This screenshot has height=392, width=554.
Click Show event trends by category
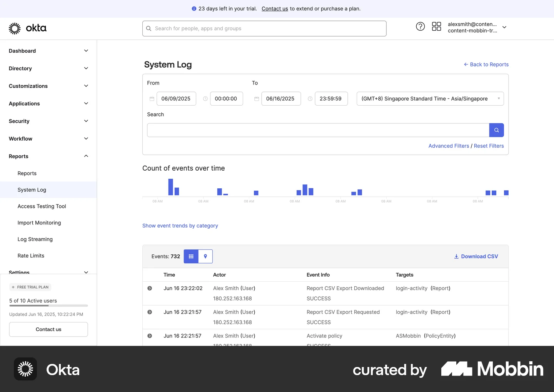click(x=180, y=226)
